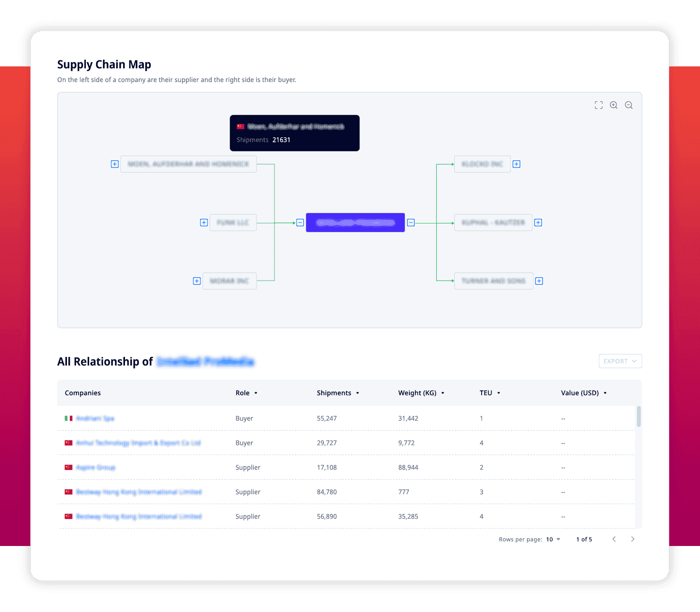
Task: Collapse buyers with the minus right of purple node
Action: pyautogui.click(x=411, y=223)
